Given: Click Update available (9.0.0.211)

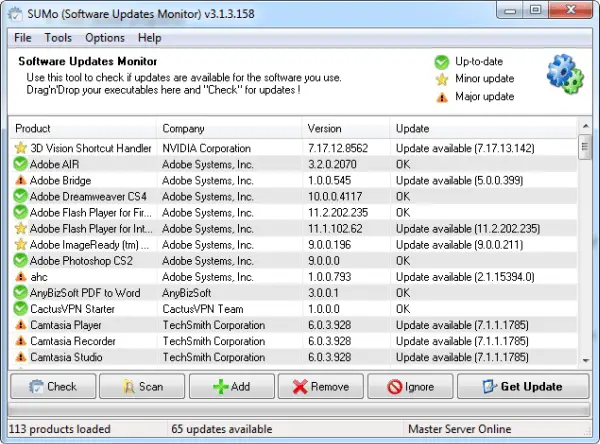Looking at the screenshot, I should 459,245.
